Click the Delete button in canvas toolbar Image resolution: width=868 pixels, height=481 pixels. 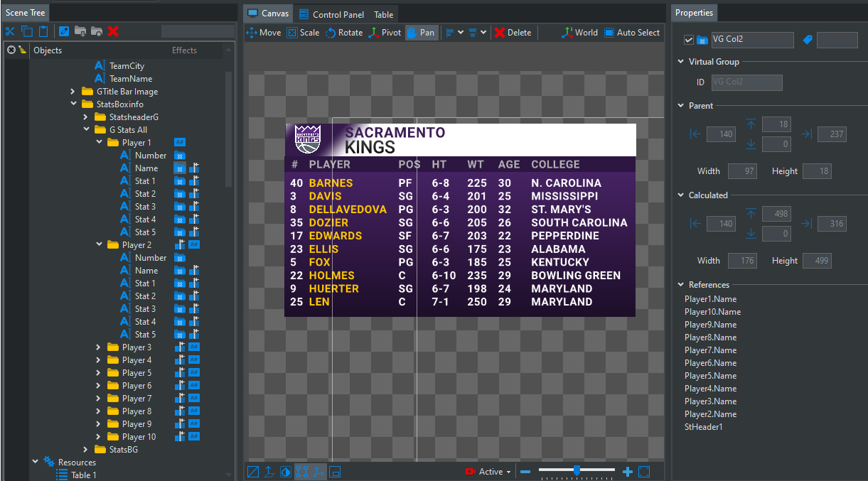[x=513, y=33]
